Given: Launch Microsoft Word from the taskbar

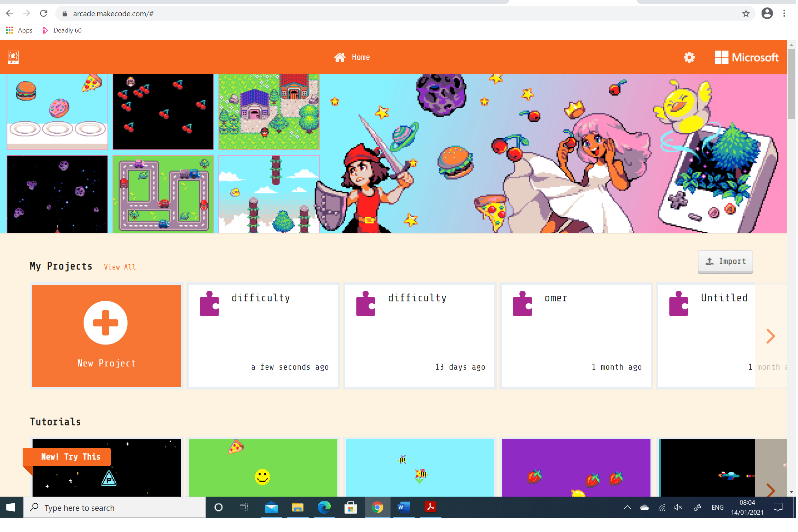Looking at the screenshot, I should pyautogui.click(x=404, y=507).
